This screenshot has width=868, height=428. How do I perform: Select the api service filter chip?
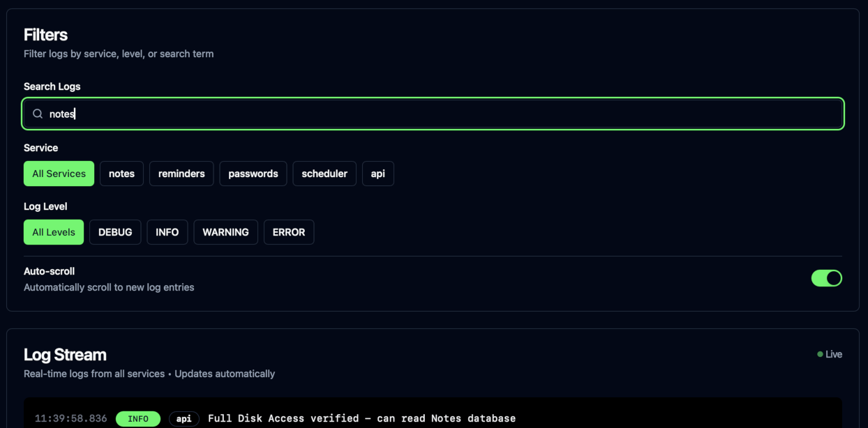(377, 173)
